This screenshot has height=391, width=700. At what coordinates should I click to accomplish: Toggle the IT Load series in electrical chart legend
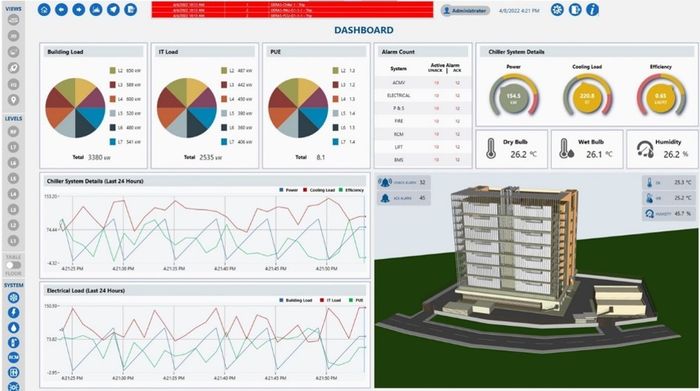coord(330,300)
